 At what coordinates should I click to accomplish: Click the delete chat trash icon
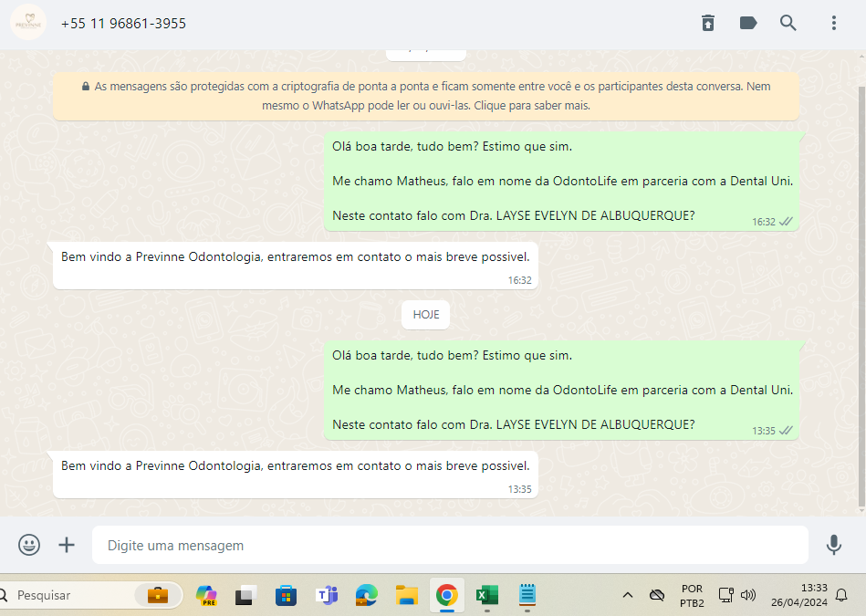coord(708,24)
